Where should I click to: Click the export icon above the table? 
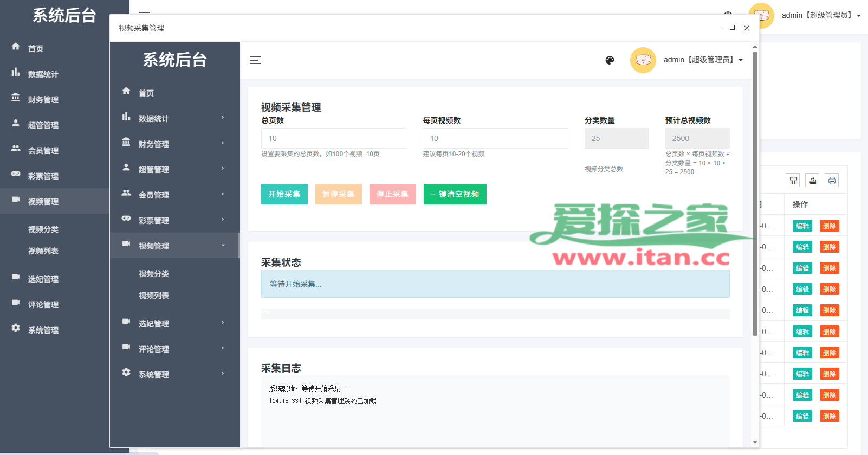coord(813,181)
